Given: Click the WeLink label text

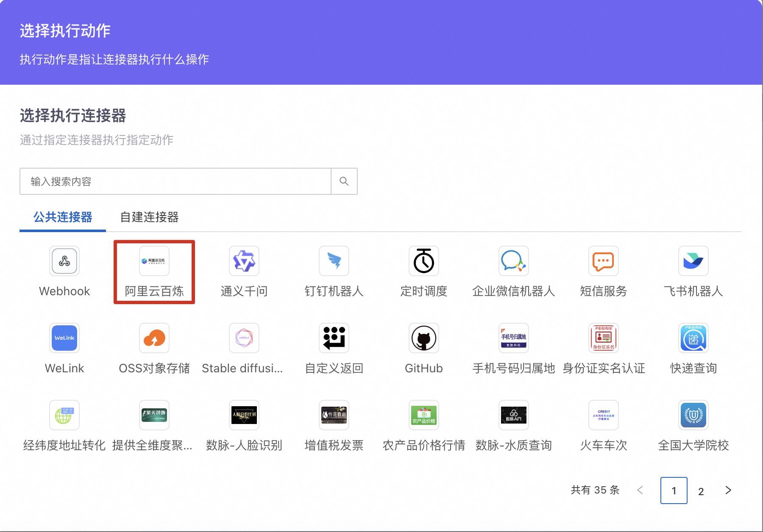Looking at the screenshot, I should point(64,369).
